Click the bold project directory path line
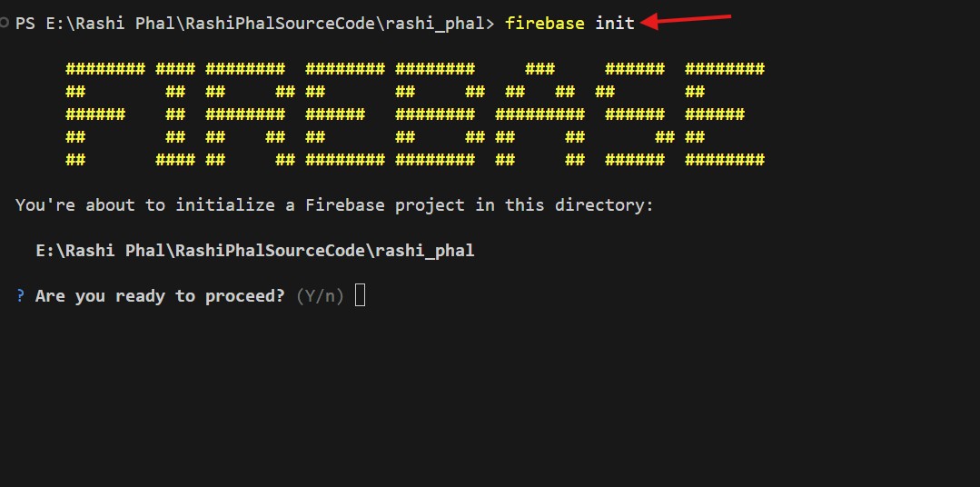This screenshot has width=980, height=487. (x=254, y=250)
